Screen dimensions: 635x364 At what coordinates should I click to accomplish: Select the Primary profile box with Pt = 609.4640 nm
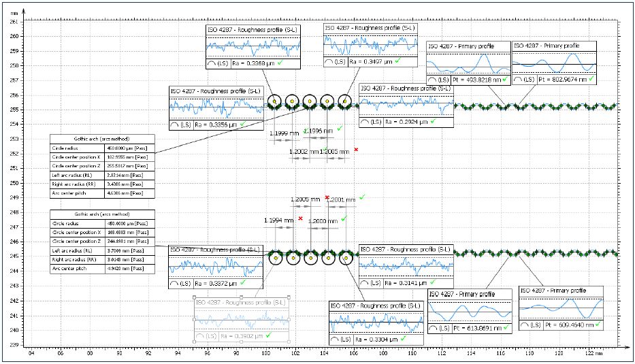pyautogui.click(x=561, y=310)
